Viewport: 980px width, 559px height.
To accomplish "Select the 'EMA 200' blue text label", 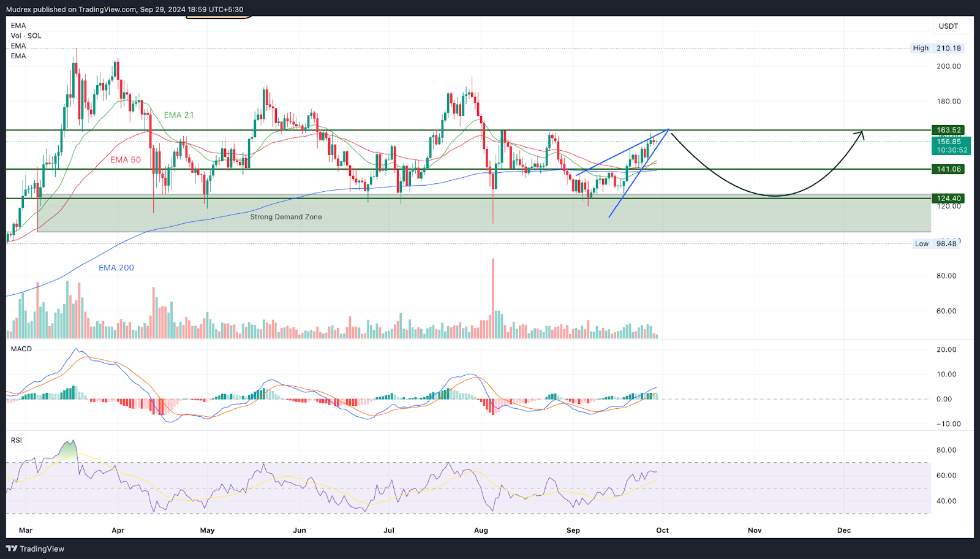I will click(116, 268).
